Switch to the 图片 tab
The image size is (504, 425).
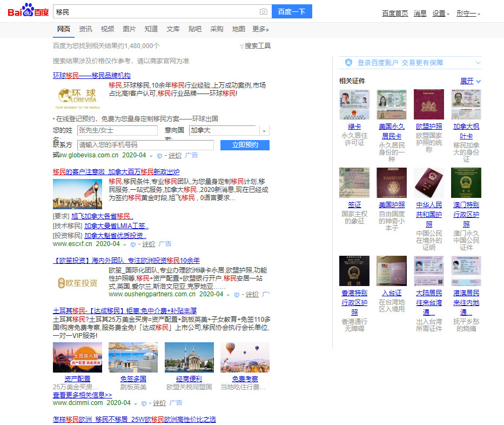(129, 29)
